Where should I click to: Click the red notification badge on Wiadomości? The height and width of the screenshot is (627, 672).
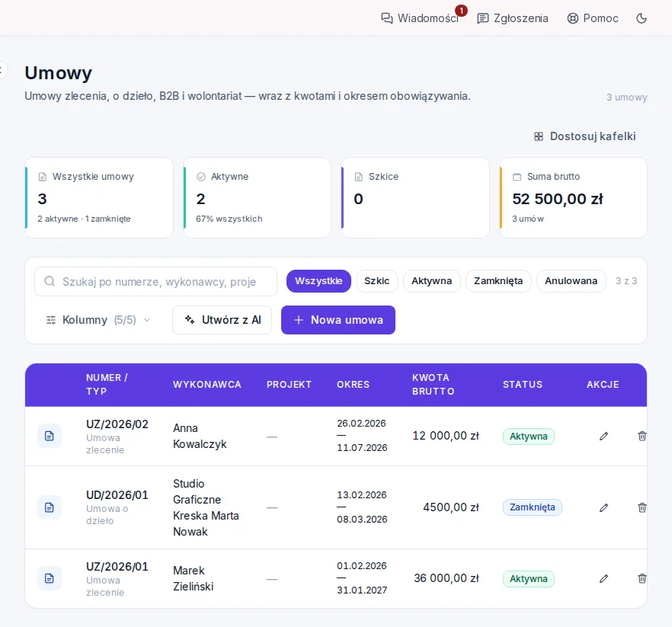(x=461, y=11)
